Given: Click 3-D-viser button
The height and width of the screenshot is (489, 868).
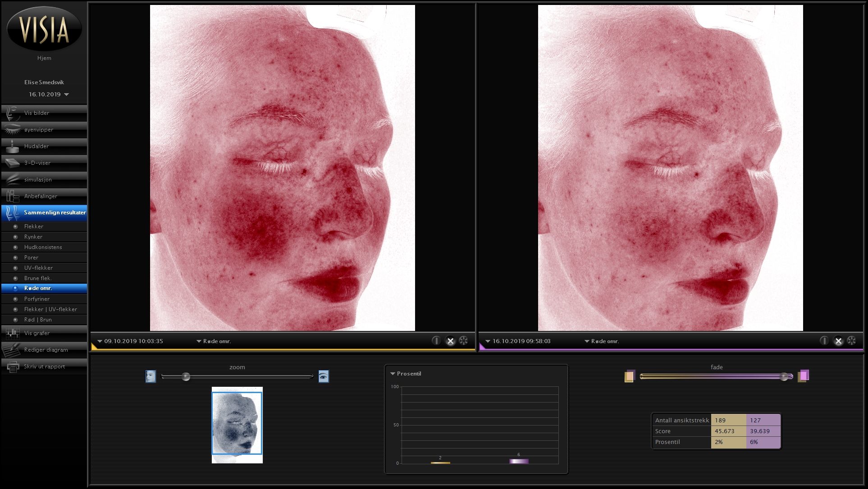Looking at the screenshot, I should 44,163.
